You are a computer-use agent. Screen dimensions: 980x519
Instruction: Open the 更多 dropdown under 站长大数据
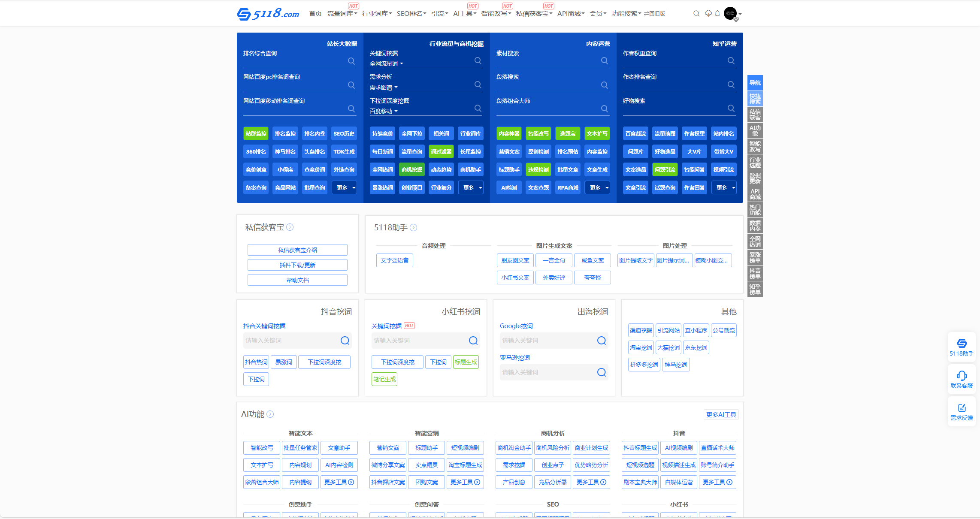click(344, 188)
